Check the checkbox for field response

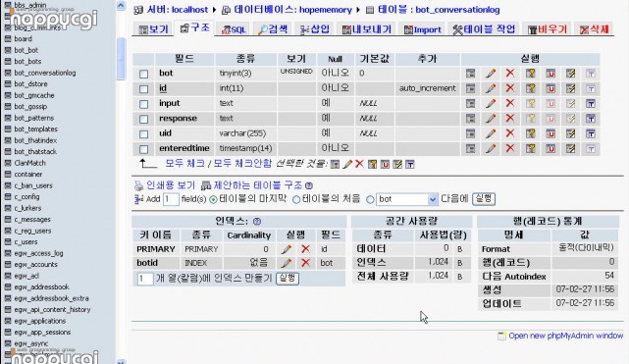pos(143,119)
